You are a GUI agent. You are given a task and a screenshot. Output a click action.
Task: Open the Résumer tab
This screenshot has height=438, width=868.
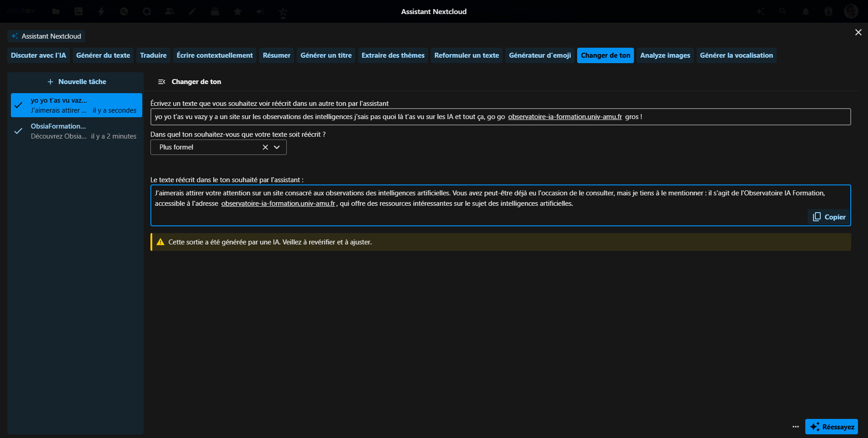276,55
